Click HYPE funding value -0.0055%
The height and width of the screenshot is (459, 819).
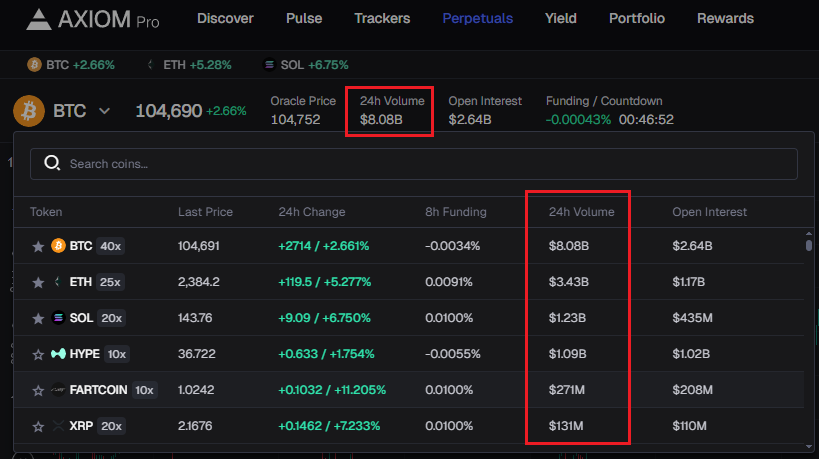(452, 354)
